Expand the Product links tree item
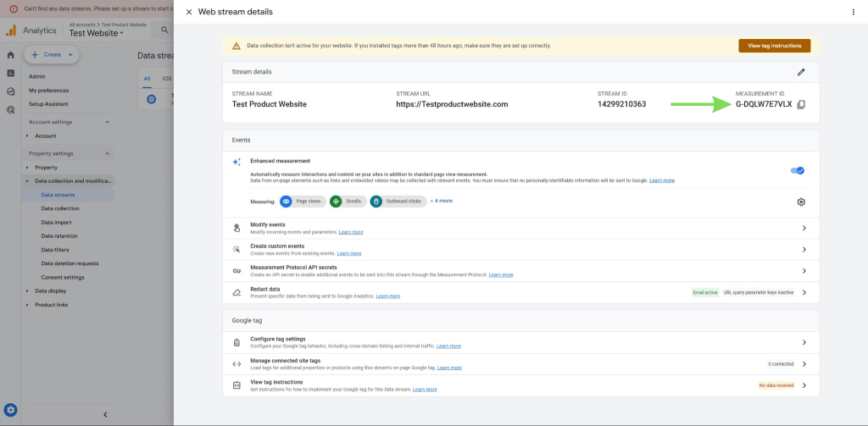 point(28,305)
